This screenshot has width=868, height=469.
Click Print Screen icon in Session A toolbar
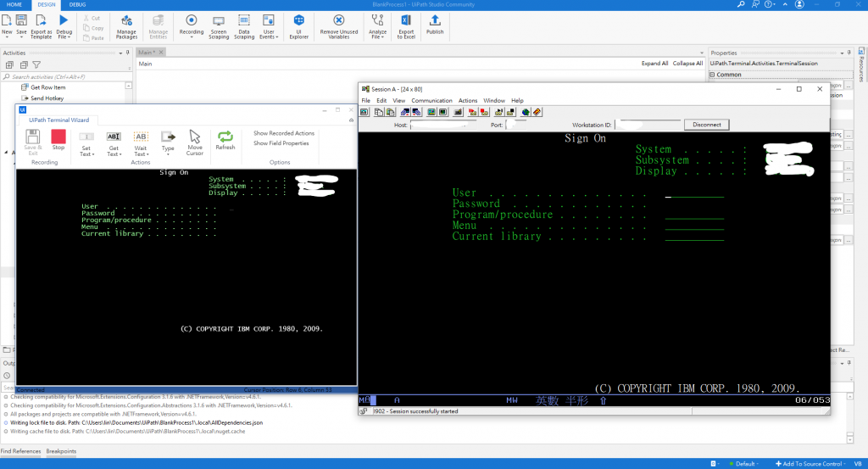[364, 112]
